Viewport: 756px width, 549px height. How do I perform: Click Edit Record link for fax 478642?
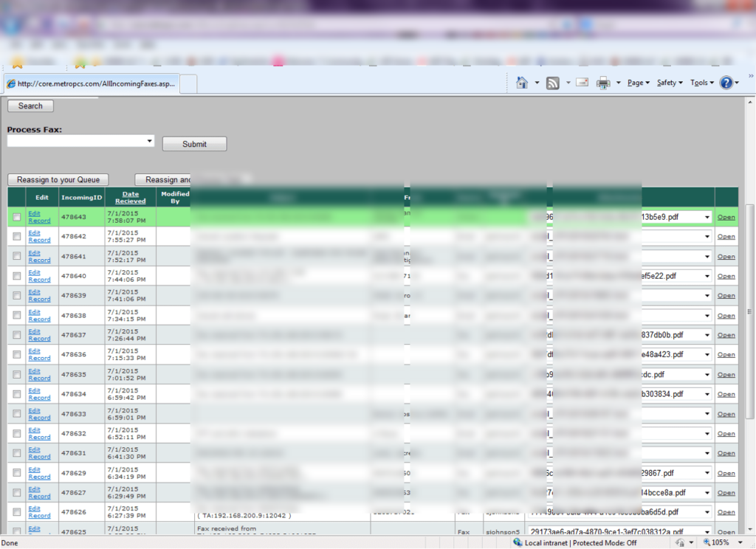(39, 236)
